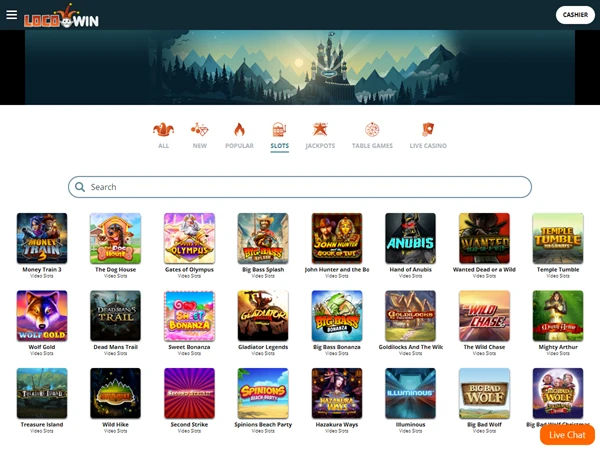This screenshot has height=450, width=600.
Task: Play Gladiator Legends slot thumbnail
Action: tap(263, 316)
